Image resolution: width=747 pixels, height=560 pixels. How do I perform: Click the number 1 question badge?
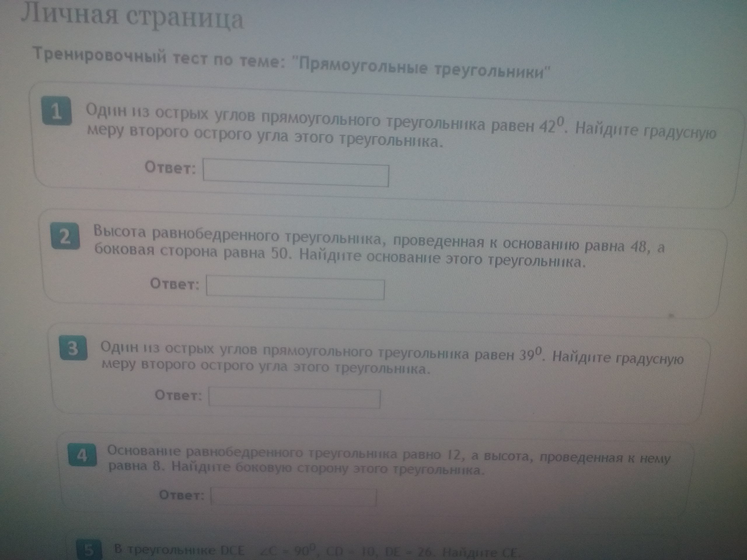(x=57, y=111)
